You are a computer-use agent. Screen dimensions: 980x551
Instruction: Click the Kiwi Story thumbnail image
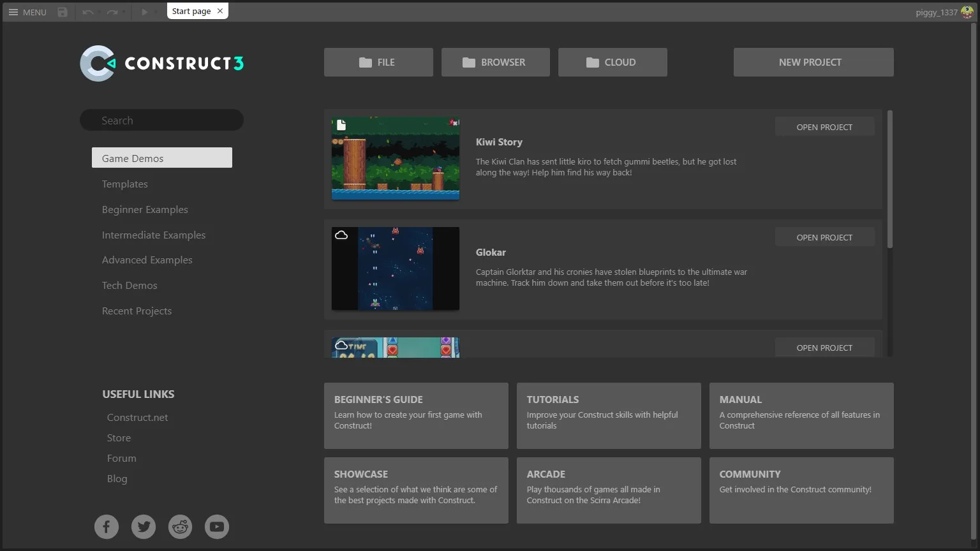(396, 158)
